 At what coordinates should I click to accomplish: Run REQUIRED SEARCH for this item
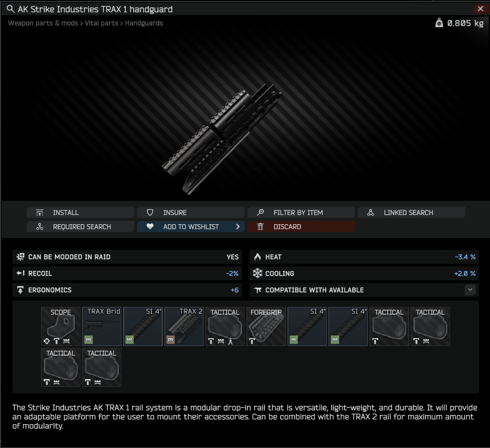point(80,227)
